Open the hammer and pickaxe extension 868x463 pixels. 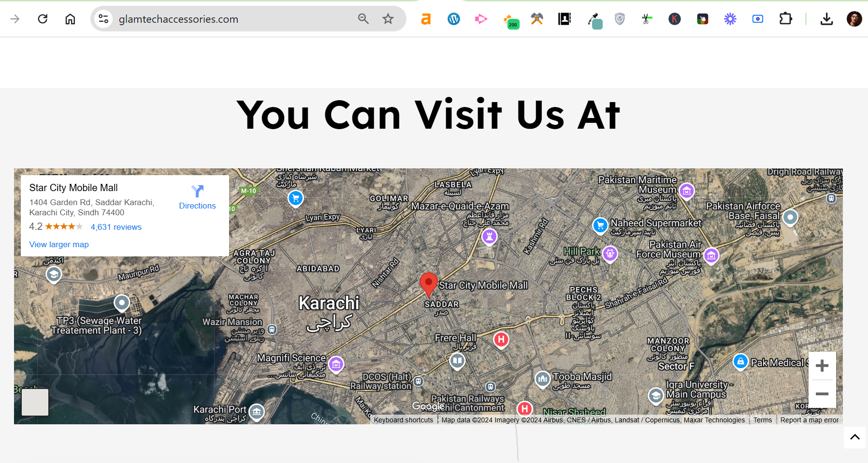point(537,19)
